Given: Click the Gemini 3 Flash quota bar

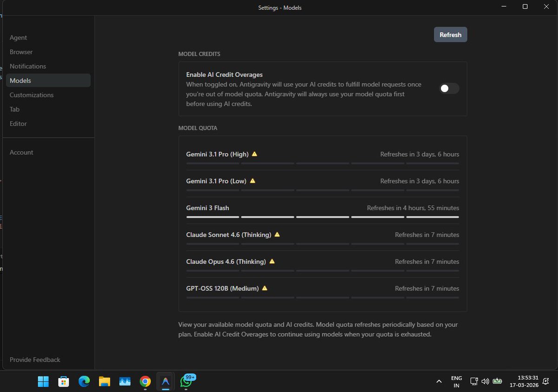Looking at the screenshot, I should (323, 217).
